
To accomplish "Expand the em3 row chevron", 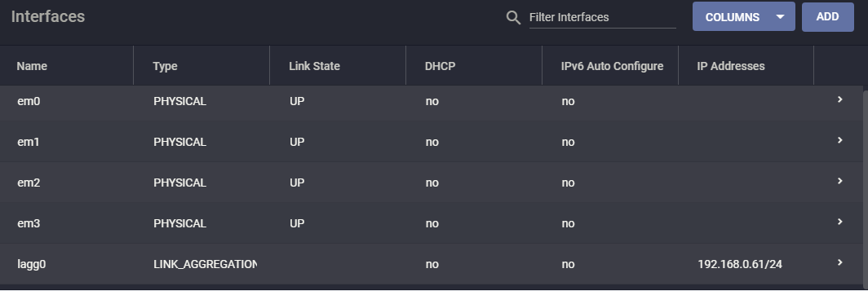I will click(839, 222).
